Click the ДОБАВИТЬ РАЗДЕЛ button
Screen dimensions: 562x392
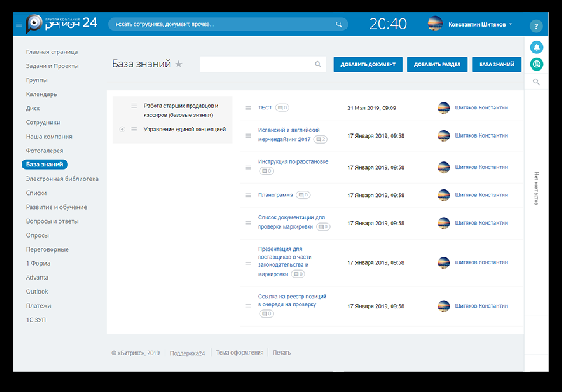point(437,65)
